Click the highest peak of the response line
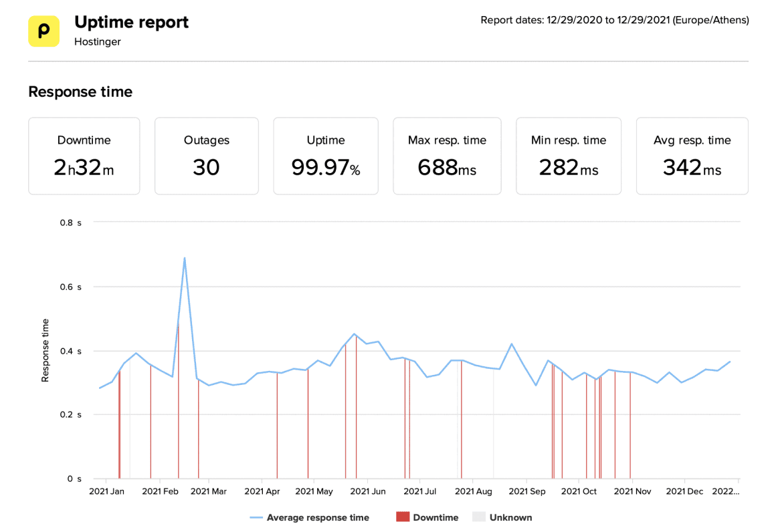The height and width of the screenshot is (532, 776). (185, 258)
